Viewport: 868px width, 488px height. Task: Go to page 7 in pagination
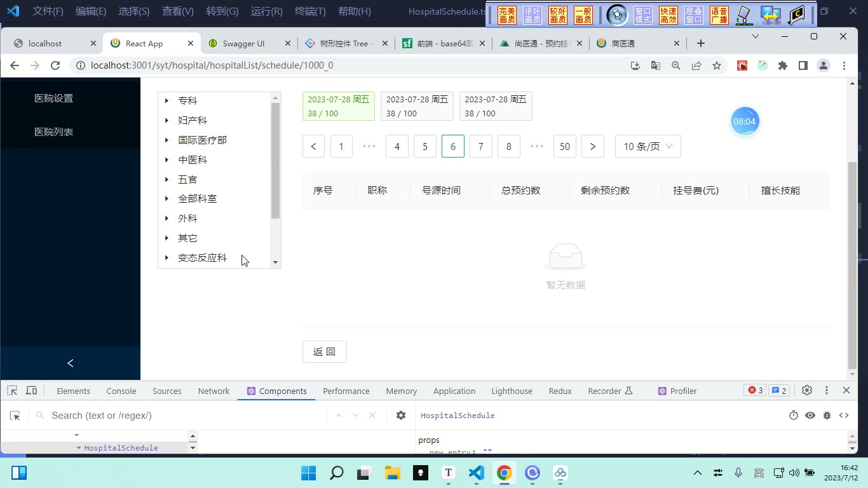481,146
